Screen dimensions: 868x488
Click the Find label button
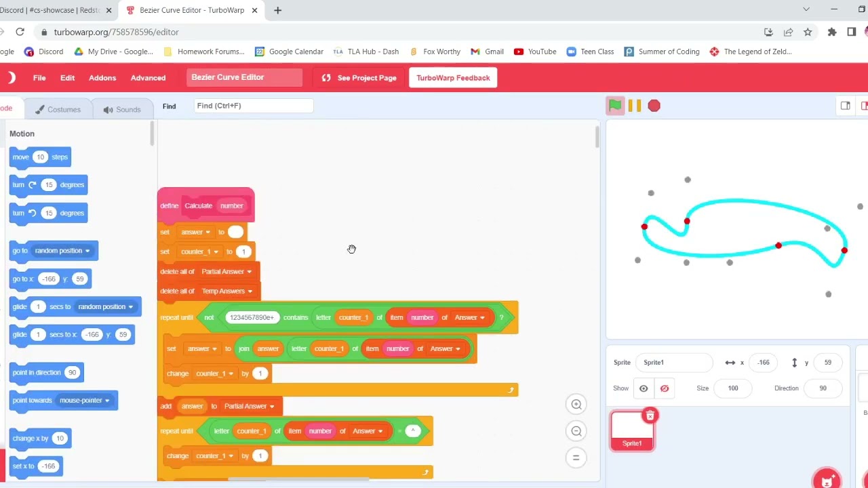(x=169, y=106)
